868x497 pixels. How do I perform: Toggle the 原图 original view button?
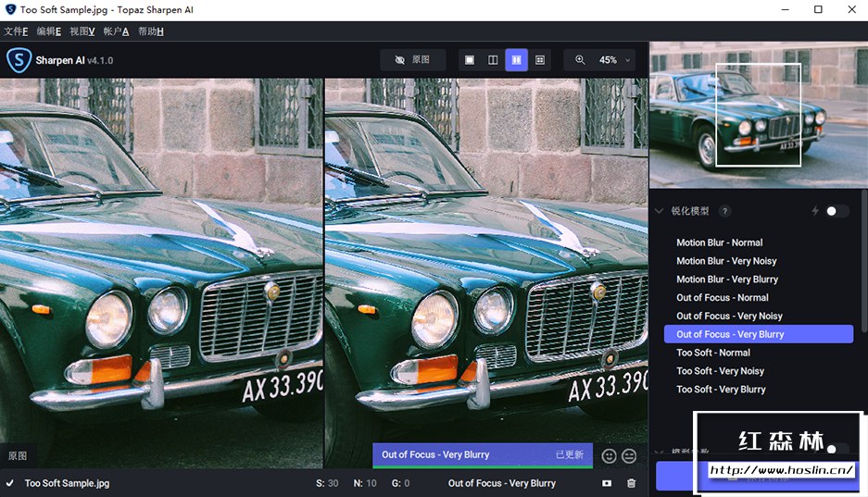(412, 60)
